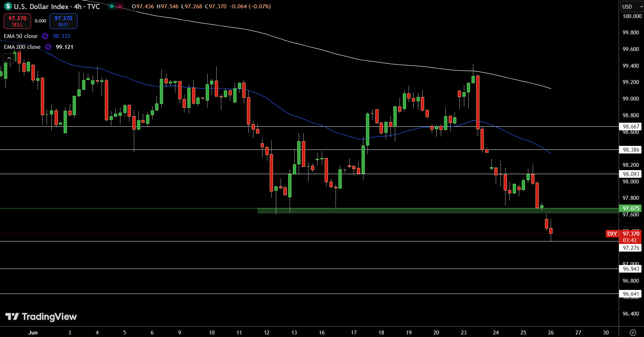Click the 98.386 horizontal line price label
This screenshot has height=337, width=644.
631,149
